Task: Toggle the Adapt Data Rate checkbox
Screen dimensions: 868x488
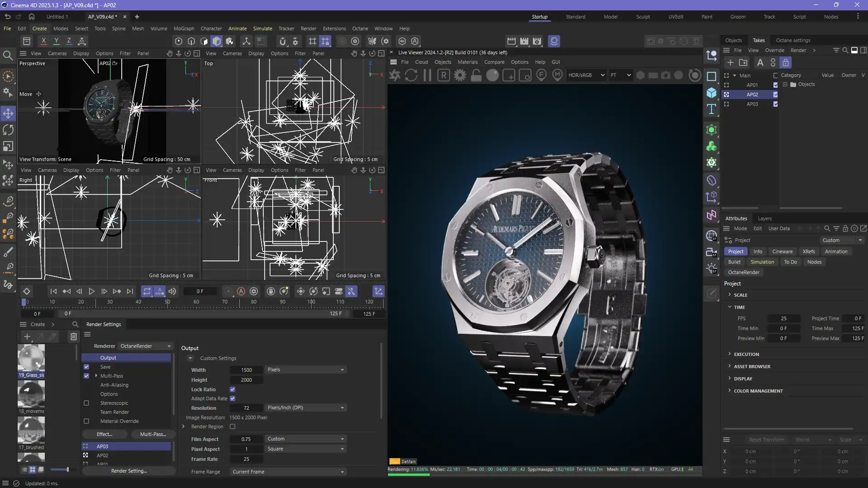Action: pos(232,398)
